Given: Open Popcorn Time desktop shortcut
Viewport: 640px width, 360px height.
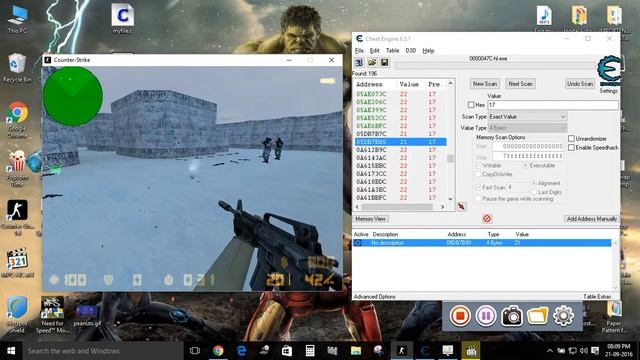Looking at the screenshot, I should (17, 169).
